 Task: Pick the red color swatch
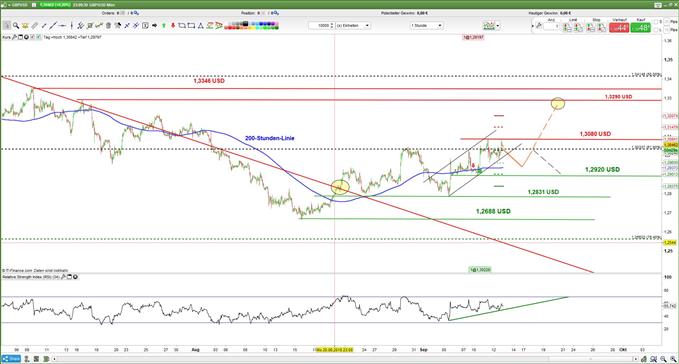(230, 28)
